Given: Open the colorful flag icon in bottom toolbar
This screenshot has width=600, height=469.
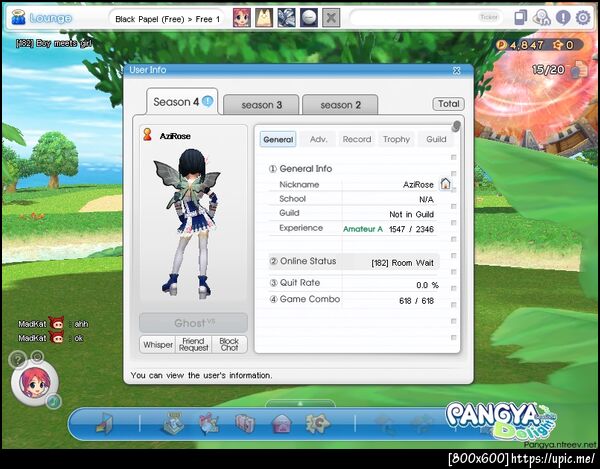Looking at the screenshot, I should pyautogui.click(x=104, y=423).
